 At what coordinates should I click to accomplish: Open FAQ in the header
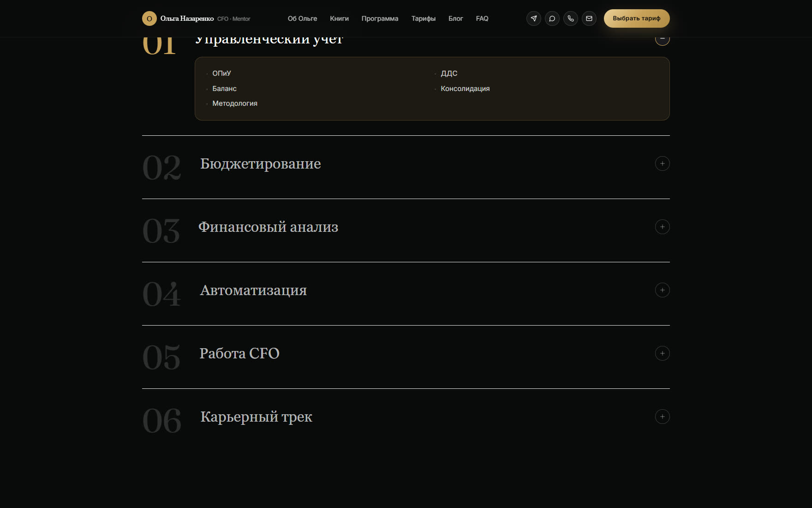click(482, 18)
